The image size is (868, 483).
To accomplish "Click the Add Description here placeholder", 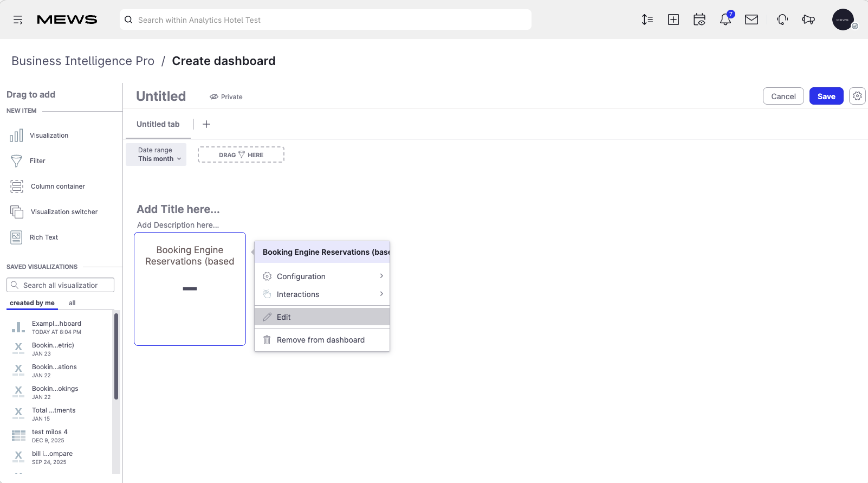I will pos(178,225).
